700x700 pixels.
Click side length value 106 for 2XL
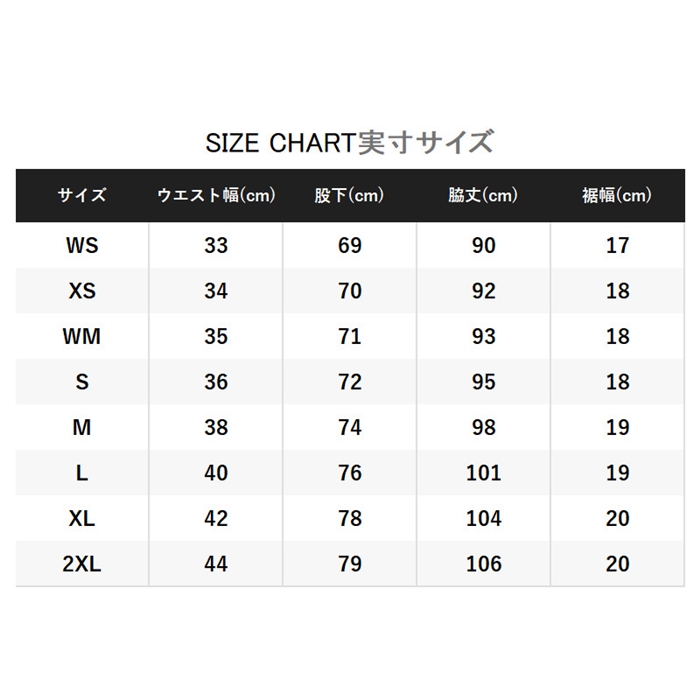point(483,564)
